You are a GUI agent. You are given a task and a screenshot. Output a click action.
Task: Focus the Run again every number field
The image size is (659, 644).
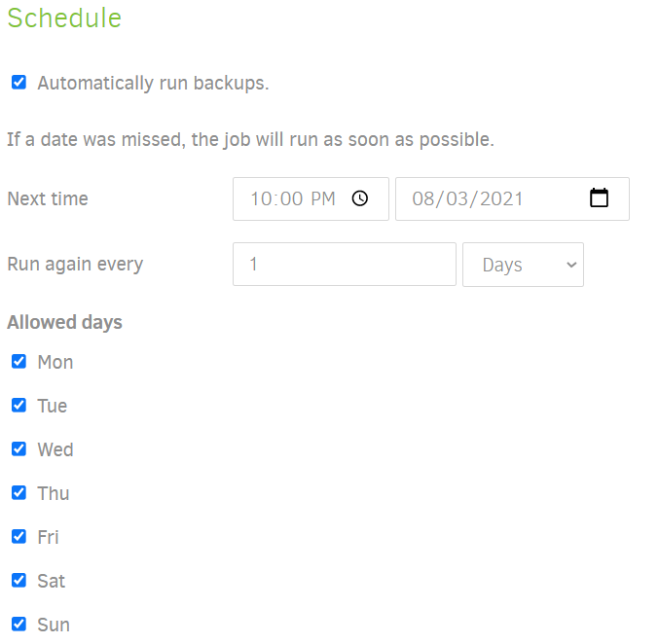[345, 265]
